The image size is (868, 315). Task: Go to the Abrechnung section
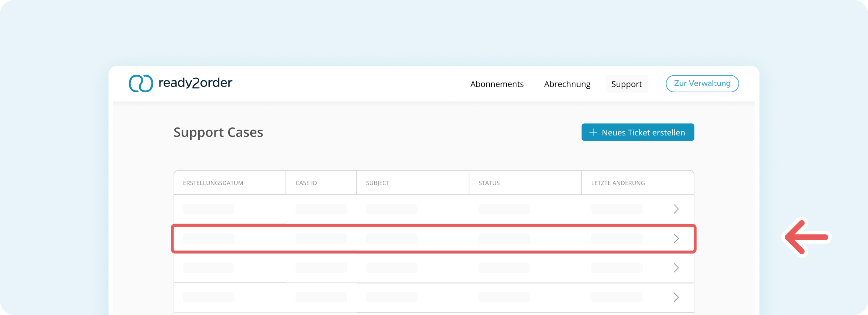tap(567, 84)
